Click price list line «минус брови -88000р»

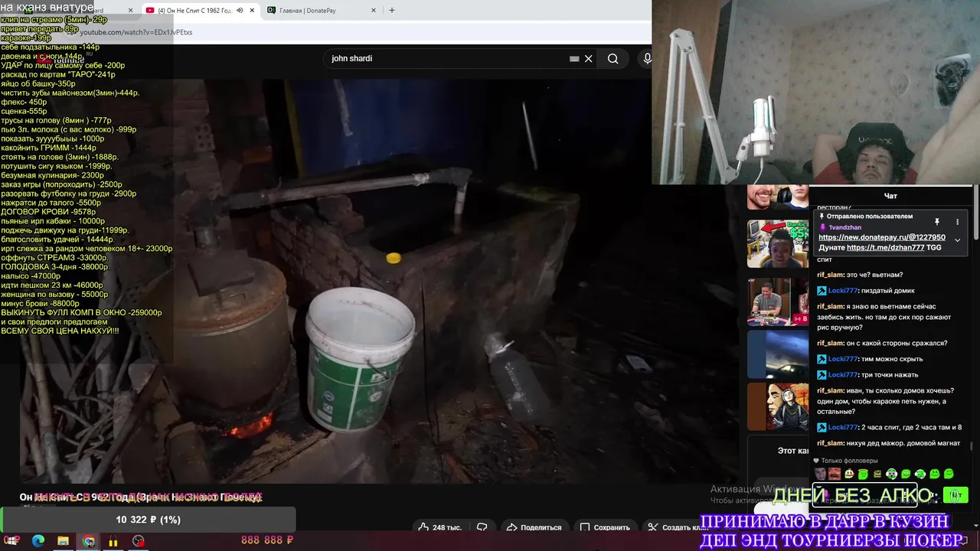pos(40,304)
